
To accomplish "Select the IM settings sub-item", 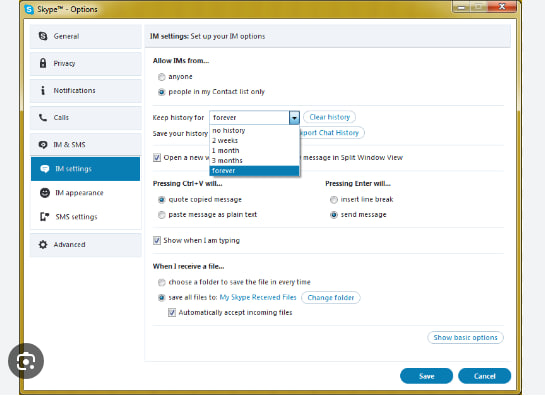I will click(86, 169).
